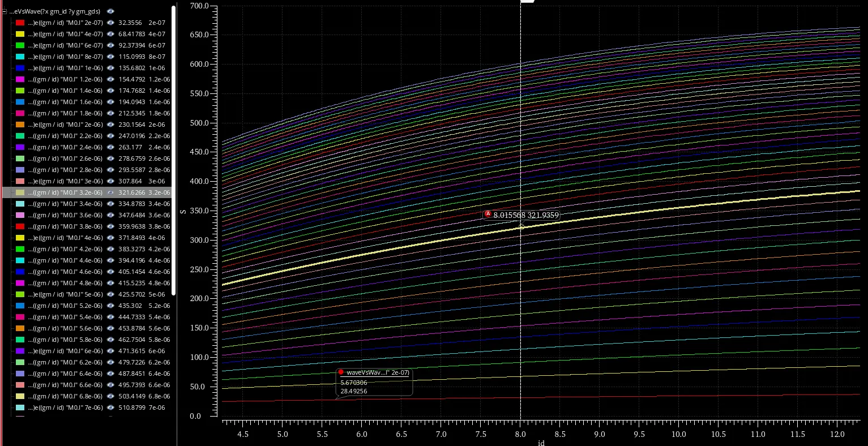Toggle visibility of the whole waveVsWave group
868x446 pixels.
click(x=110, y=11)
